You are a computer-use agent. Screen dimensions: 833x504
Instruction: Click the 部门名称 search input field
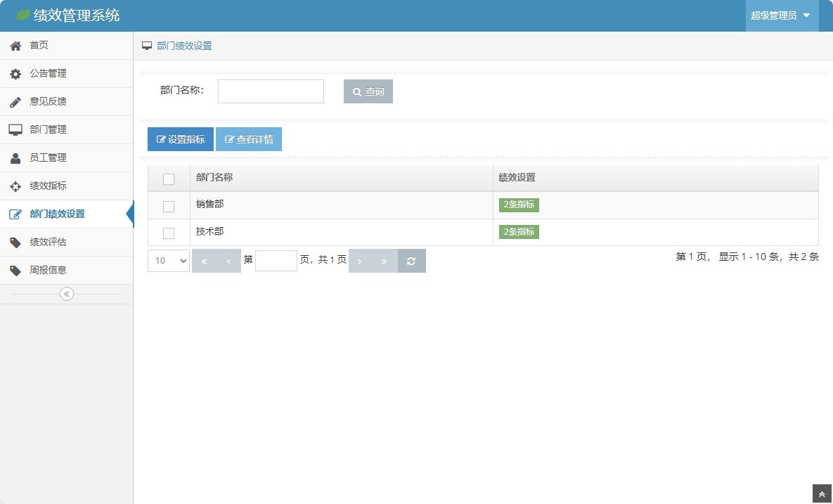[271, 91]
